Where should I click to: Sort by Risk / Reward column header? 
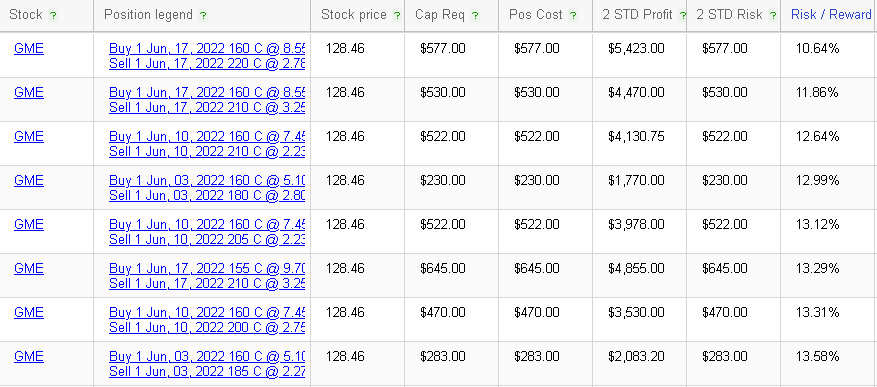(x=831, y=15)
